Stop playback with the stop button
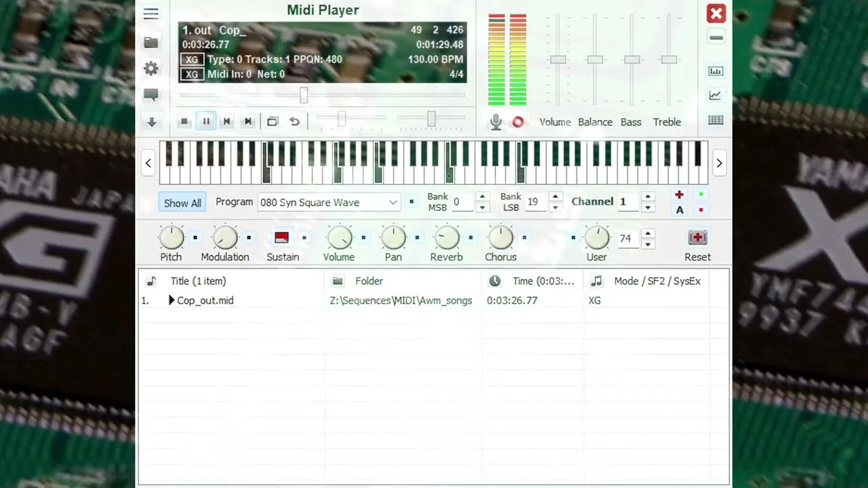 [x=184, y=121]
